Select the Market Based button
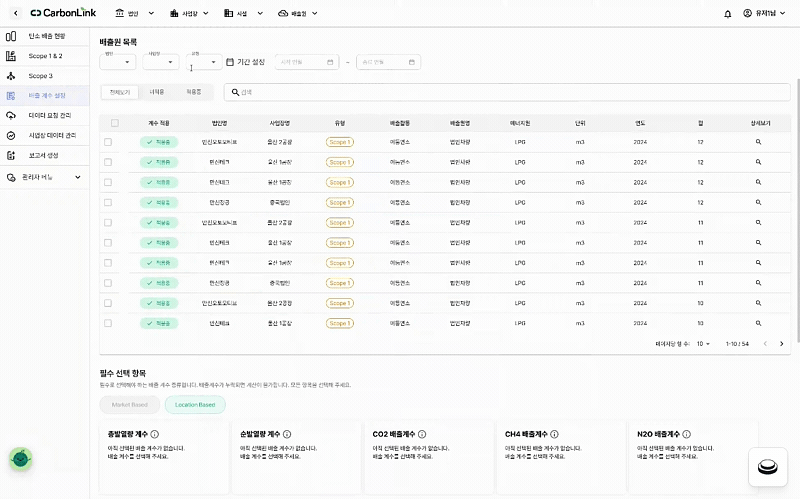The height and width of the screenshot is (499, 800). click(130, 405)
